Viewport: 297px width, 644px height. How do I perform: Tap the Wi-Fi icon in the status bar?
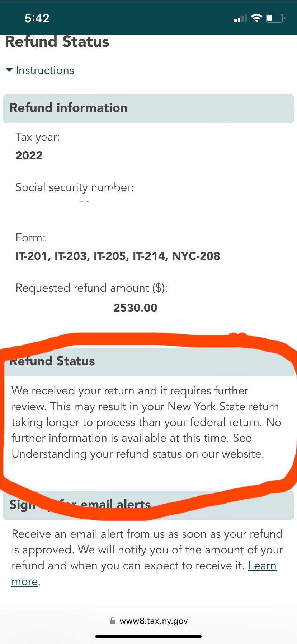(257, 18)
